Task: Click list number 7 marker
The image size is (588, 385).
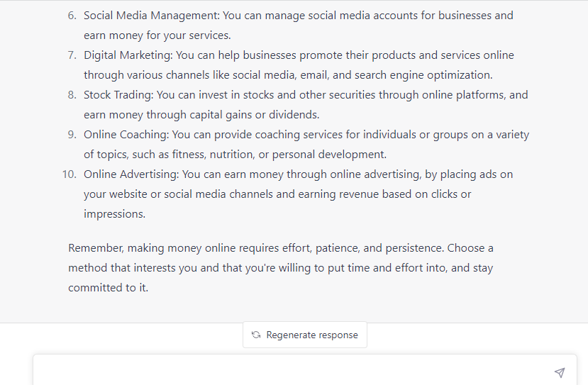Action: coord(72,55)
